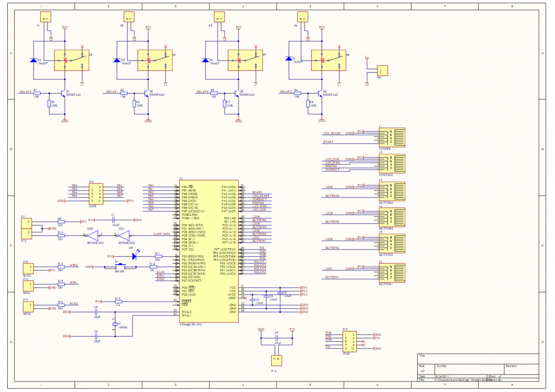Select the P15 connector block

click(x=28, y=269)
